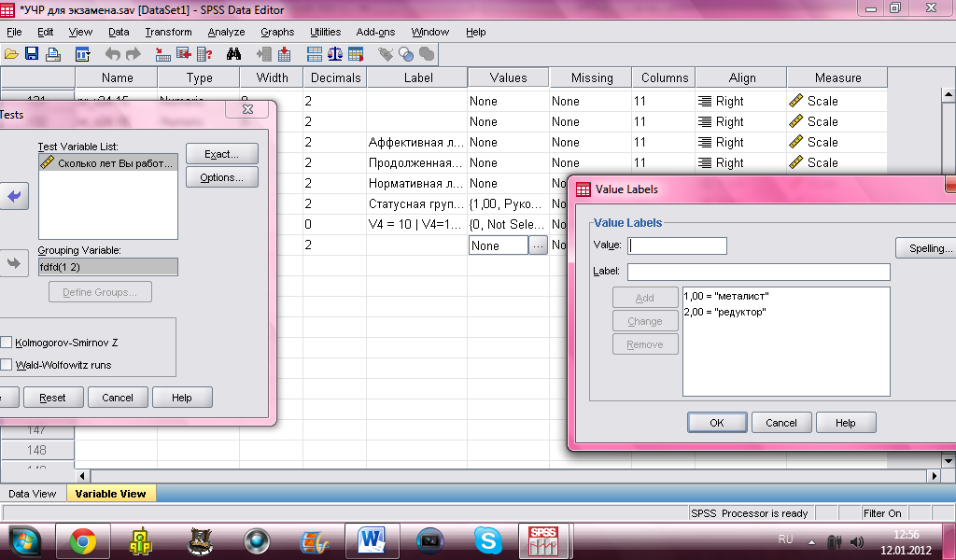This screenshot has height=560, width=956.
Task: Click OK in the Value Labels dialog
Action: [717, 422]
